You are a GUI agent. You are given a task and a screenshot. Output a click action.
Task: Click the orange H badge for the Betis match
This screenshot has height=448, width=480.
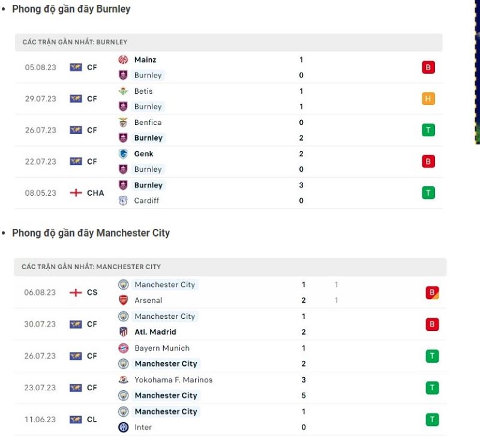(428, 98)
